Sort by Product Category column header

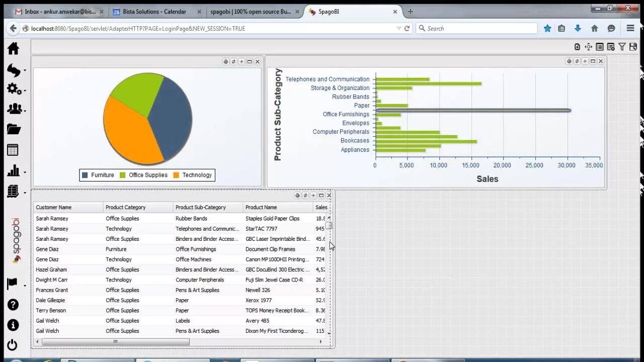coord(138,207)
